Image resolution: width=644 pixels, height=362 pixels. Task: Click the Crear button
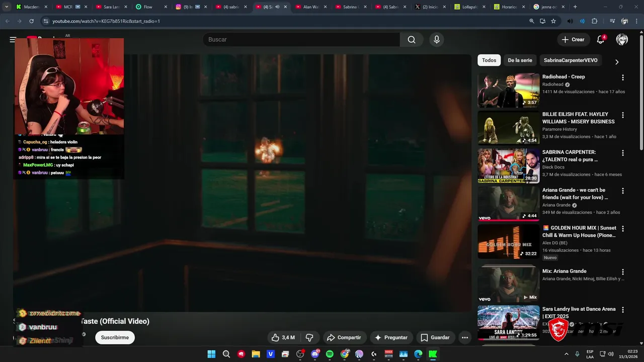tap(573, 40)
